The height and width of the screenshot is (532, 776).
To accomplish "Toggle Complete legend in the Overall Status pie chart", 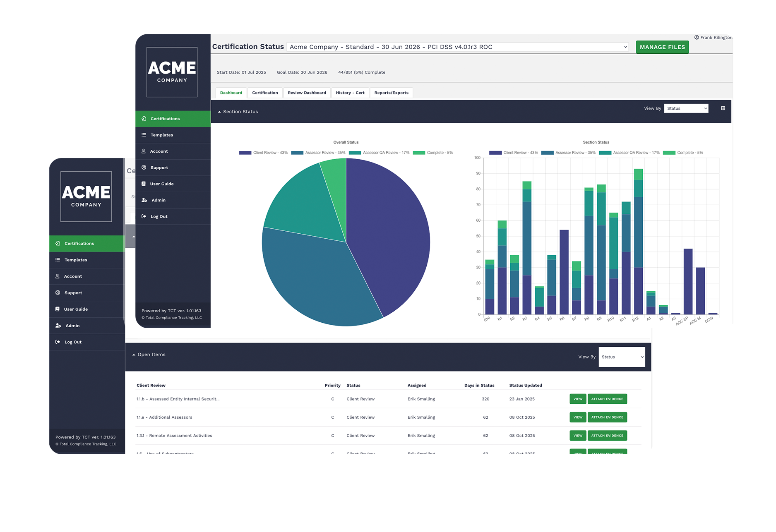I will click(x=432, y=153).
